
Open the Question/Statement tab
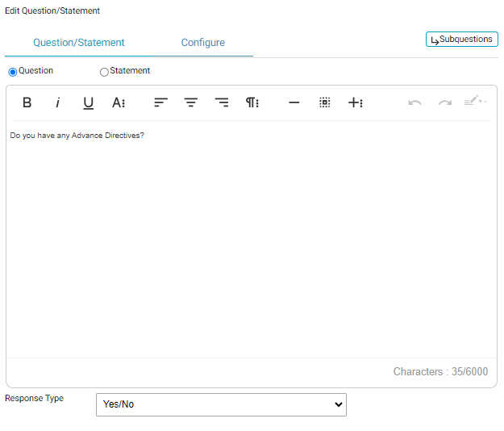pyautogui.click(x=79, y=43)
